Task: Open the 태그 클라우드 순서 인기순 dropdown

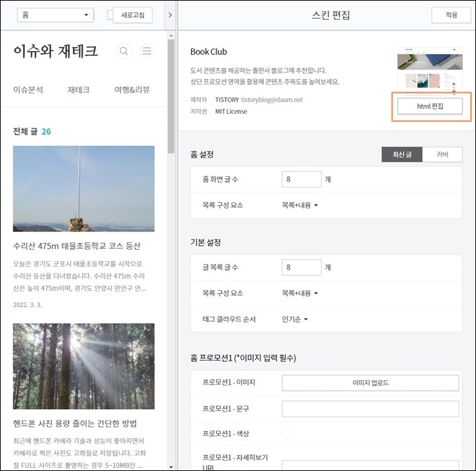Action: click(x=295, y=319)
